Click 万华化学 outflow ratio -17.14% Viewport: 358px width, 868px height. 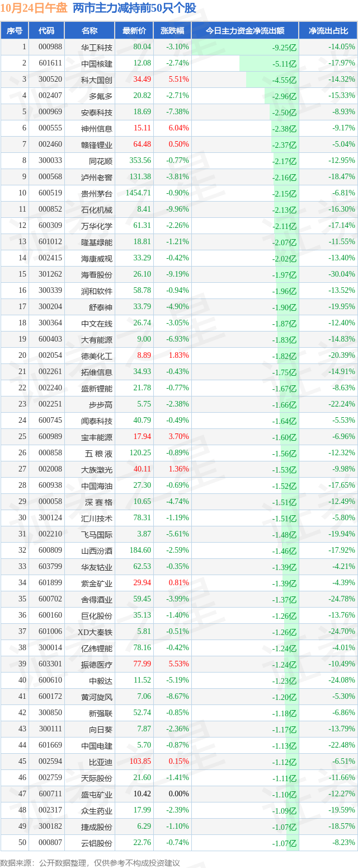click(342, 226)
